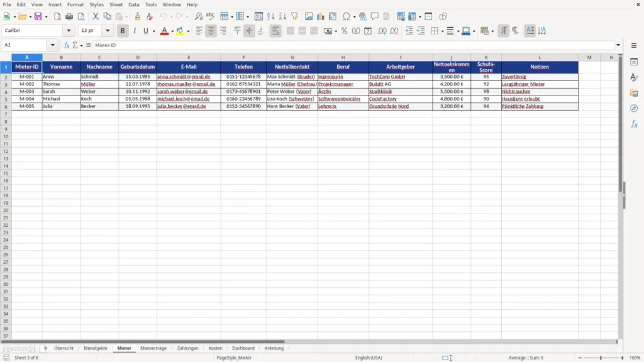This screenshot has height=362, width=644.
Task: Open sidebar Navigator compass icon
Action: point(634,108)
